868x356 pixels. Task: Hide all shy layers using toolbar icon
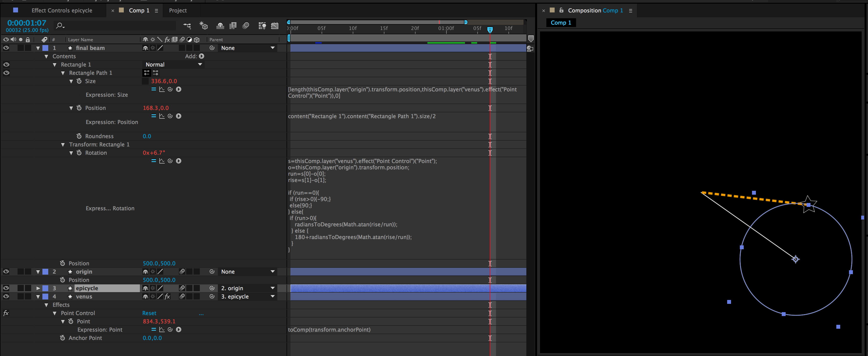[x=220, y=26]
